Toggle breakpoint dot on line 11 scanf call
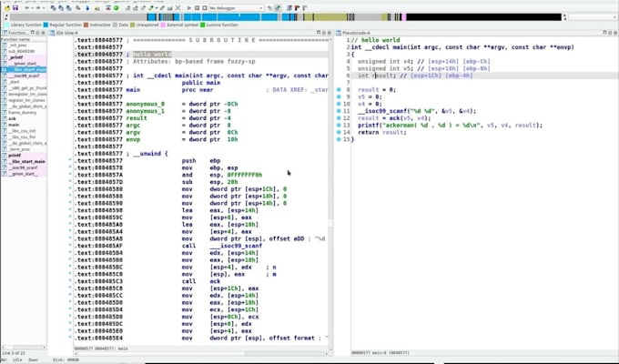The height and width of the screenshot is (364, 619). (x=339, y=111)
